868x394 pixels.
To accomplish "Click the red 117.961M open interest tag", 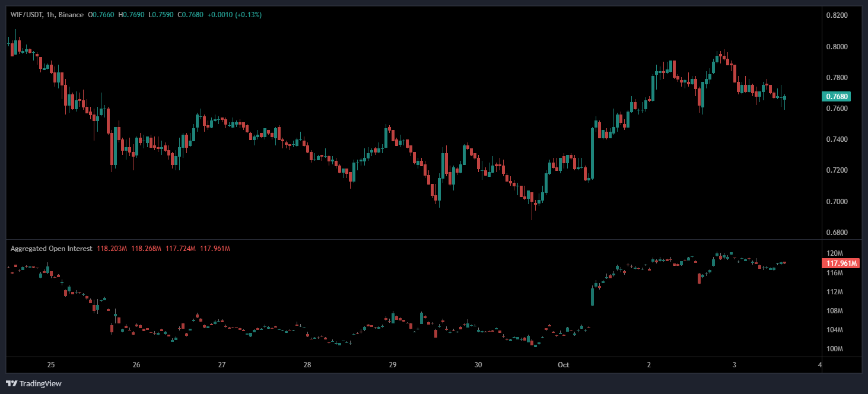I will click(841, 263).
